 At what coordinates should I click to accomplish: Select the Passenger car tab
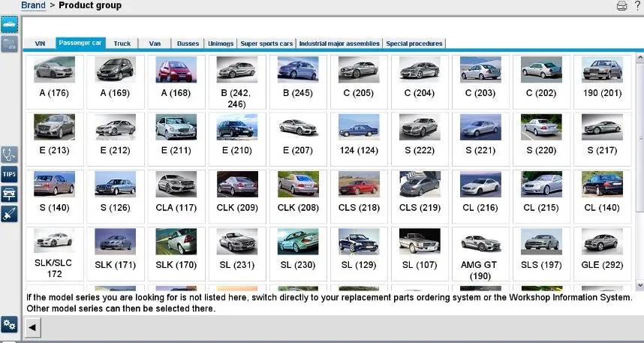tap(80, 43)
